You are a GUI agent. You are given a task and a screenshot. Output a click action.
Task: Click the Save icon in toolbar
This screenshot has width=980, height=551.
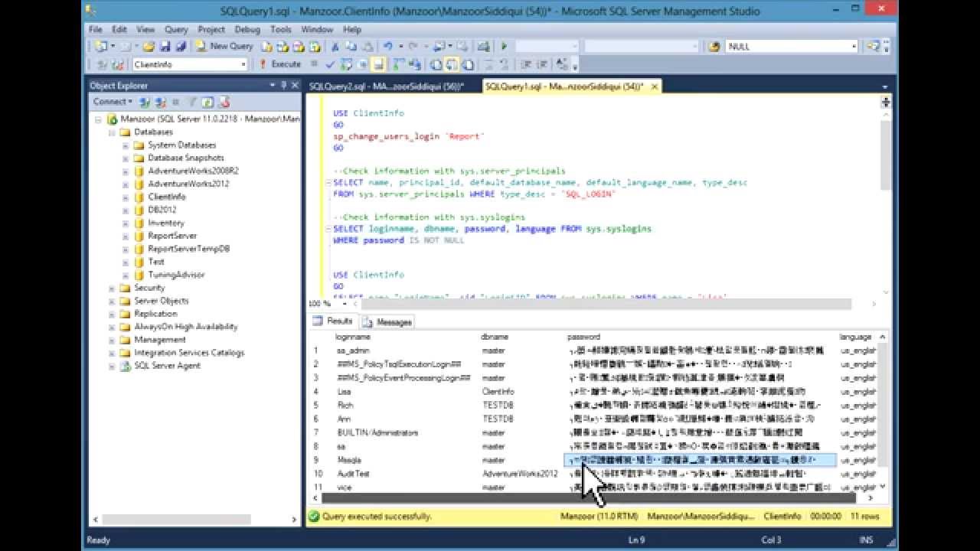[165, 47]
